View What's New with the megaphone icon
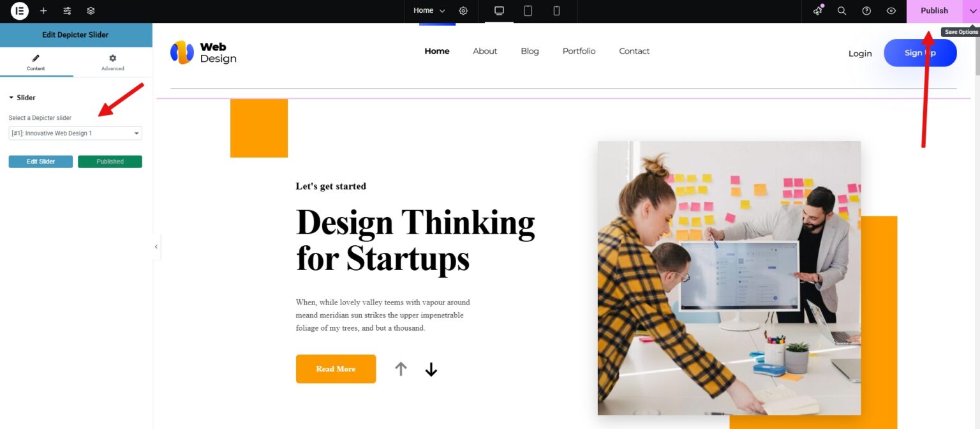This screenshot has height=429, width=980. 817,11
